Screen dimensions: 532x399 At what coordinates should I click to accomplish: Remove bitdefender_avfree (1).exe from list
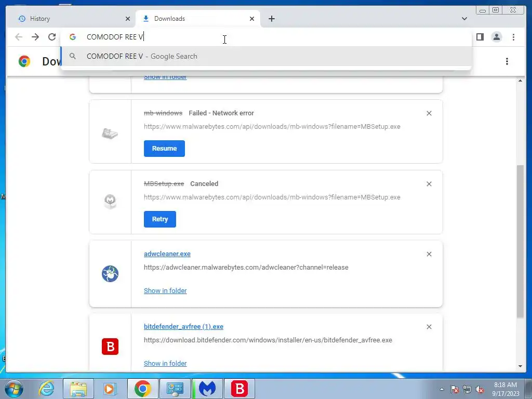click(429, 327)
